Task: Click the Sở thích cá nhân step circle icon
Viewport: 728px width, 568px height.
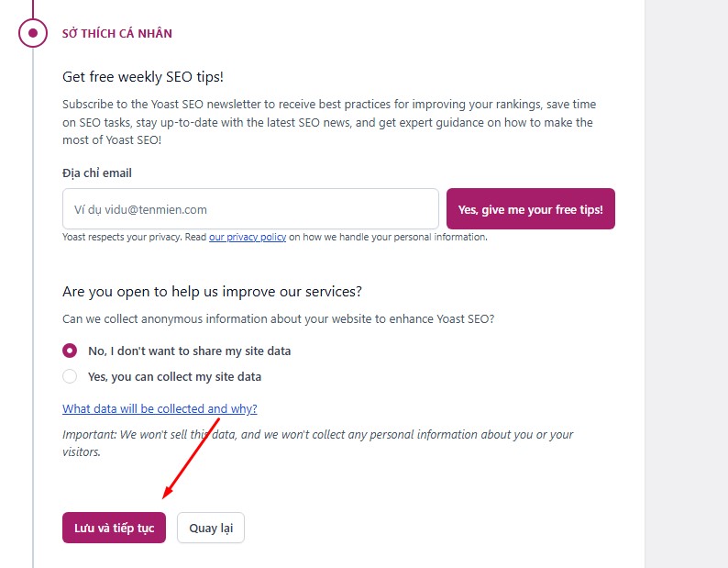Action: coord(33,33)
